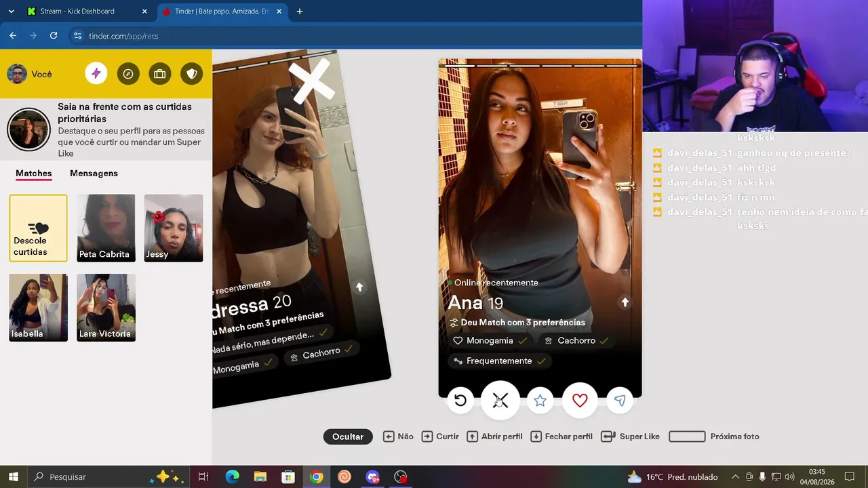Open OBS Studio from the taskbar

coord(401,476)
